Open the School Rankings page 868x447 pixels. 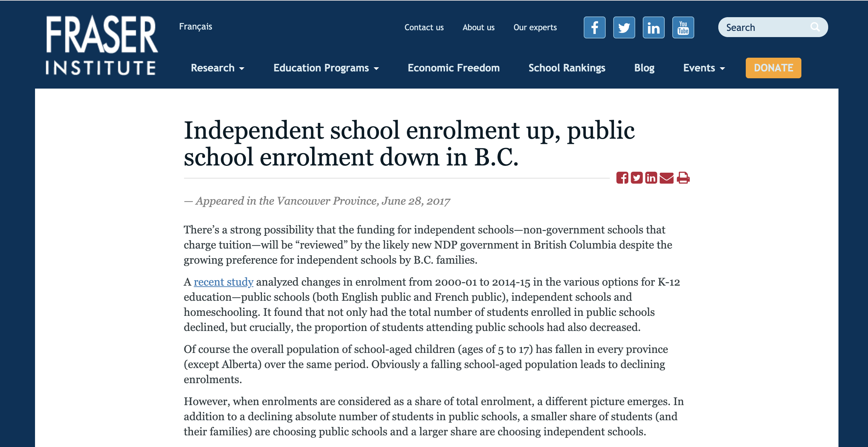[x=567, y=68]
